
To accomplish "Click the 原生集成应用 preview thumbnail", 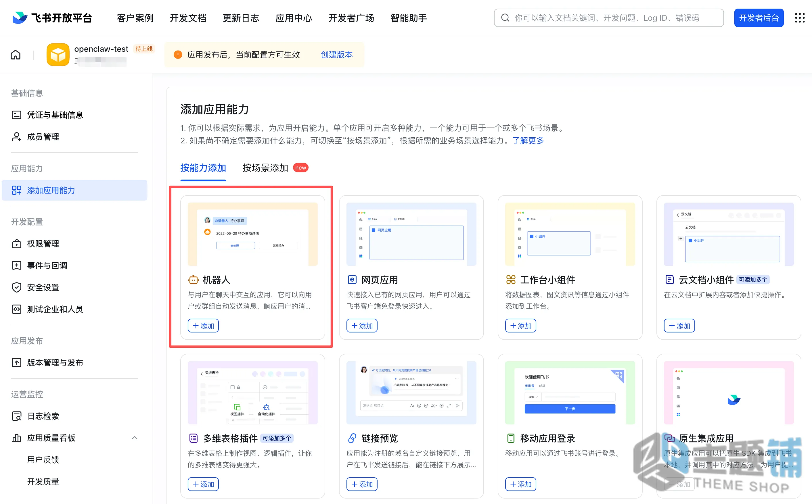I will 729,392.
